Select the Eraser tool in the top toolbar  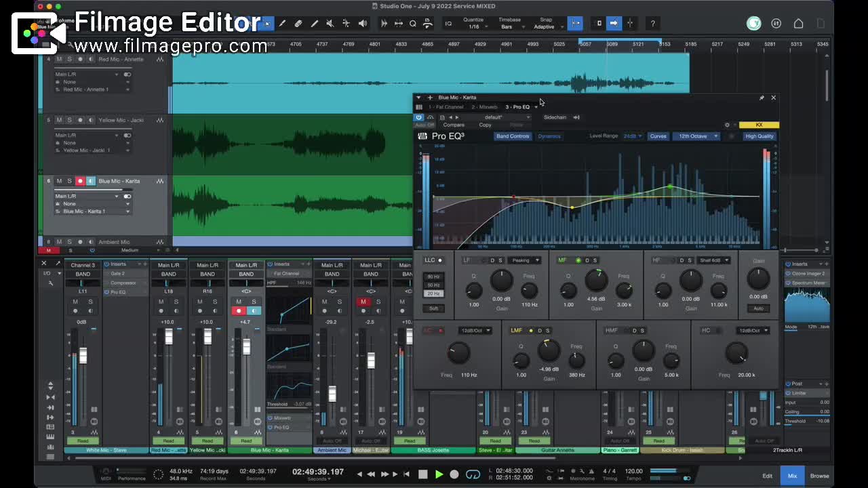click(298, 24)
